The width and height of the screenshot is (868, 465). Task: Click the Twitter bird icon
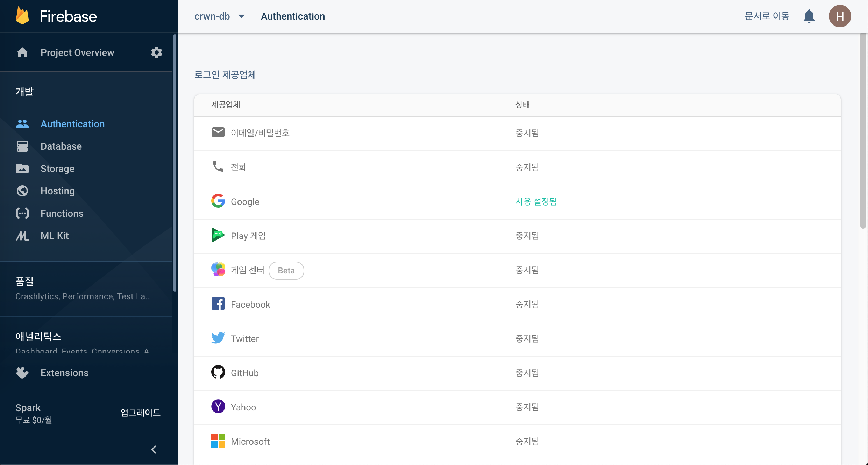click(218, 338)
